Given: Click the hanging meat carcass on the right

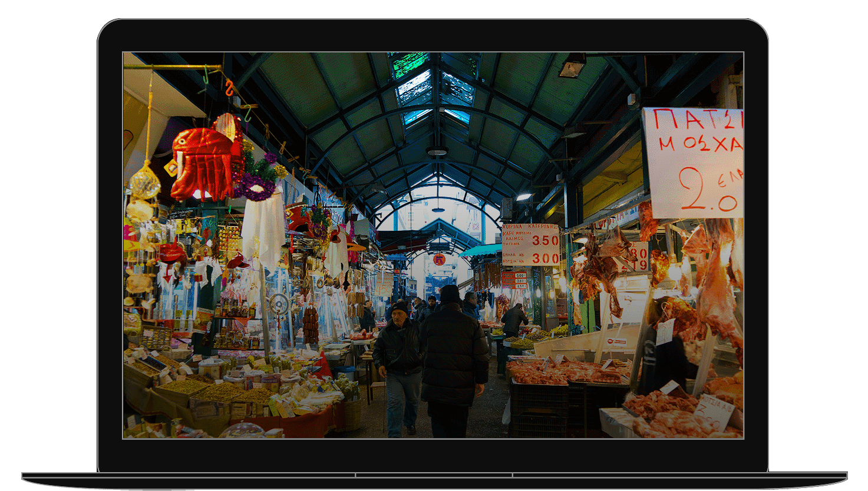Looking at the screenshot, I should (x=716, y=283).
